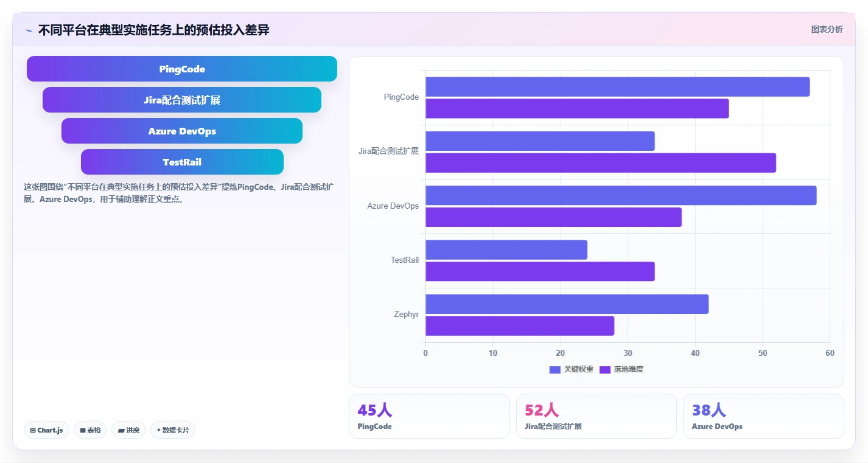
Task: Click the TestRail funnel stage bar
Action: pos(182,162)
